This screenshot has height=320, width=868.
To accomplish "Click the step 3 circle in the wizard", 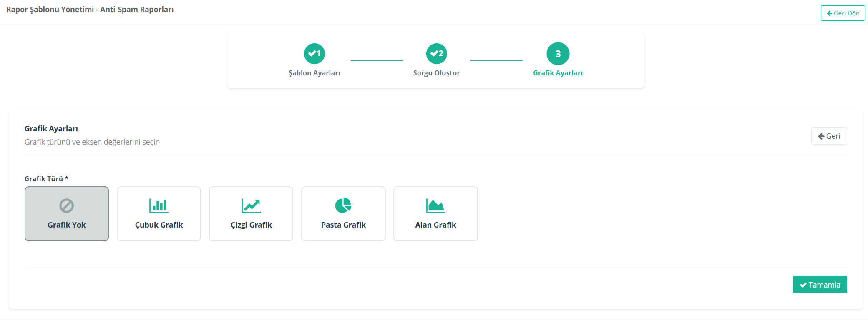I will point(558,54).
